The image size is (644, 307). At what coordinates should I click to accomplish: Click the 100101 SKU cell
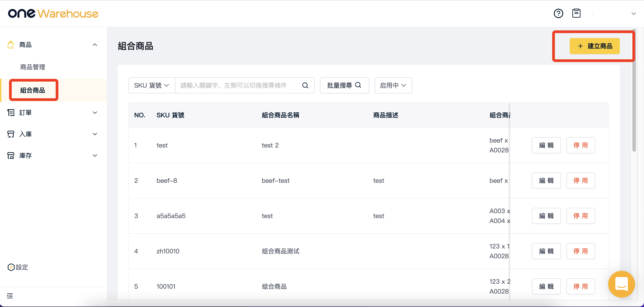pos(166,286)
